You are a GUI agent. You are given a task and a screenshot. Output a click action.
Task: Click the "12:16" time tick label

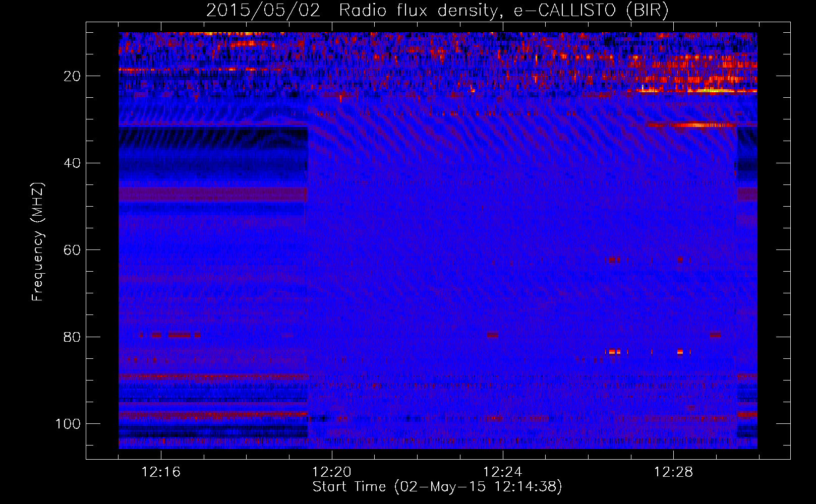(x=161, y=472)
